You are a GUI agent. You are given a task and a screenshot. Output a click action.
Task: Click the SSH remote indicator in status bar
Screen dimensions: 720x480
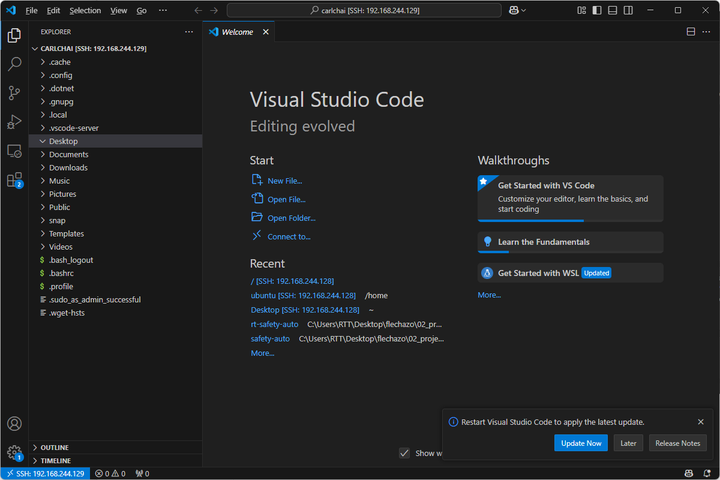click(x=45, y=474)
